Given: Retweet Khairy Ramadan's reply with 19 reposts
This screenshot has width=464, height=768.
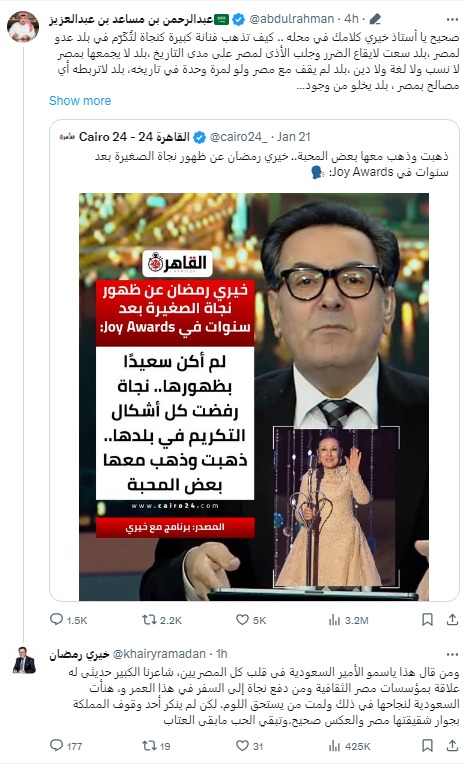Looking at the screenshot, I should tap(156, 745).
